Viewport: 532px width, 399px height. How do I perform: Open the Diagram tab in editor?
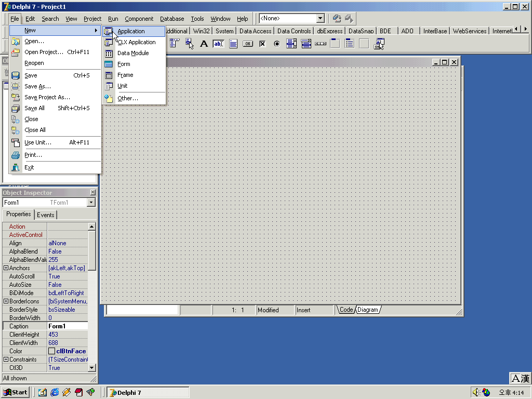[368, 310]
